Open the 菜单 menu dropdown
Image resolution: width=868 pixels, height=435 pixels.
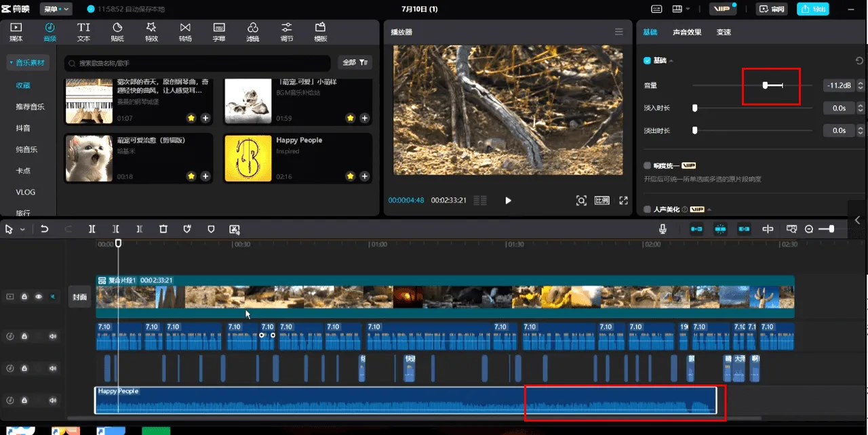click(x=56, y=9)
